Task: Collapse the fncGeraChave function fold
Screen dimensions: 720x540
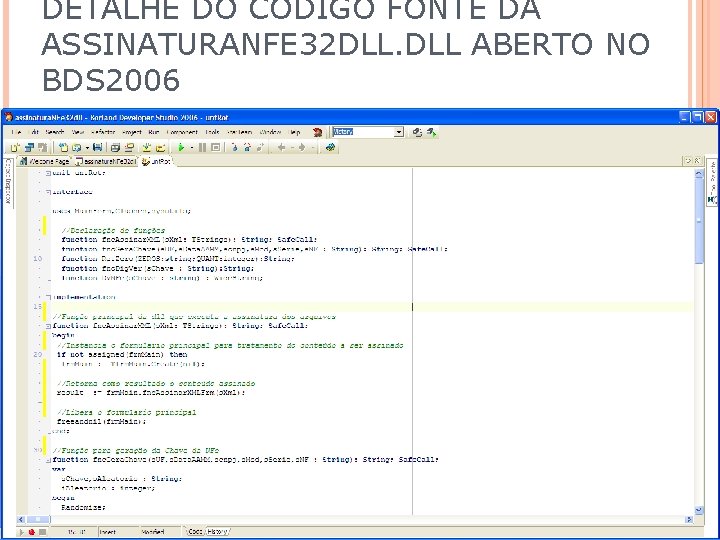Action: pyautogui.click(x=48, y=460)
